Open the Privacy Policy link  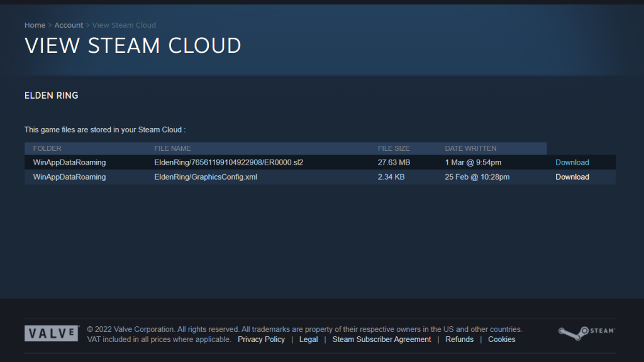tap(261, 339)
